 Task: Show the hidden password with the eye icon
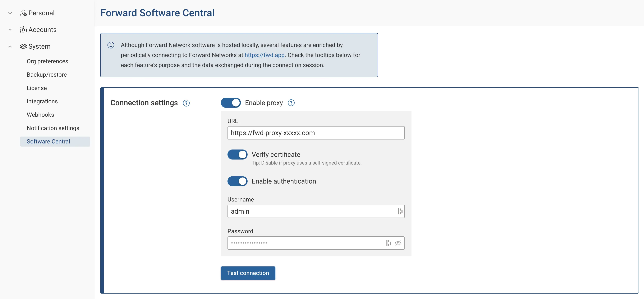click(x=398, y=243)
